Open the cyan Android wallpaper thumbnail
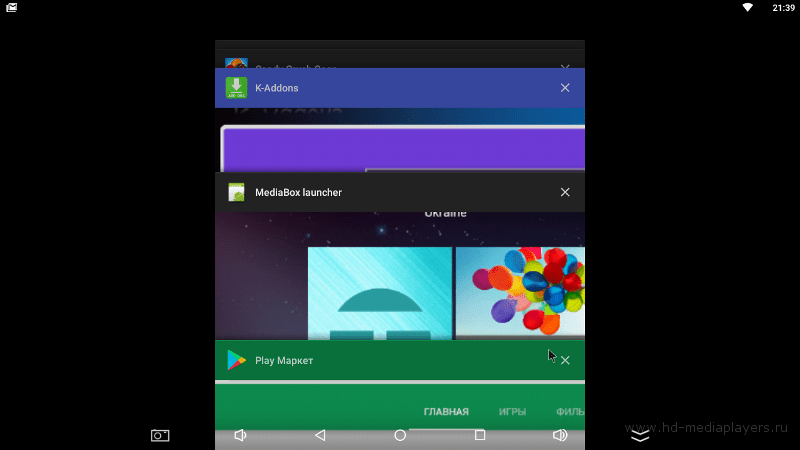Image resolution: width=800 pixels, height=450 pixels. (380, 293)
